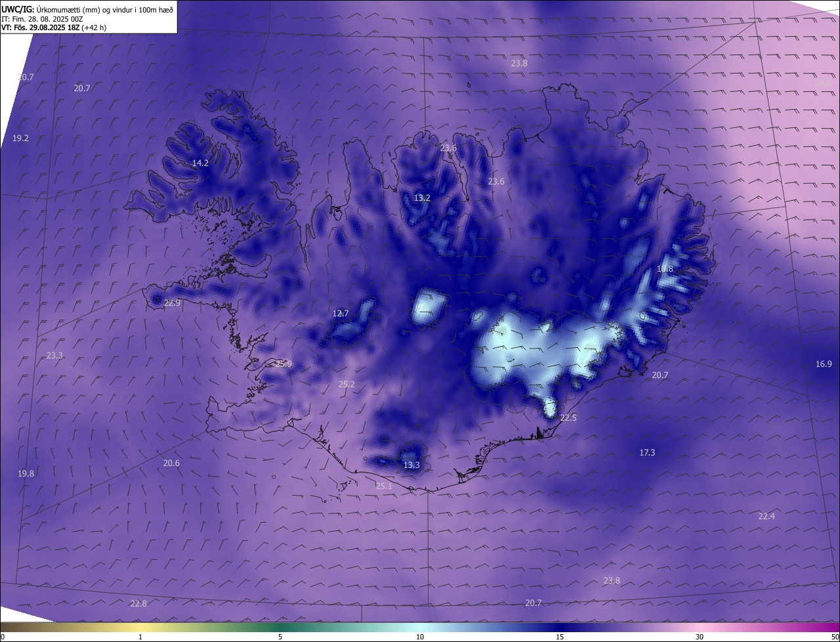Click the 22.9 value label
This screenshot has height=642, width=840.
coord(172,303)
